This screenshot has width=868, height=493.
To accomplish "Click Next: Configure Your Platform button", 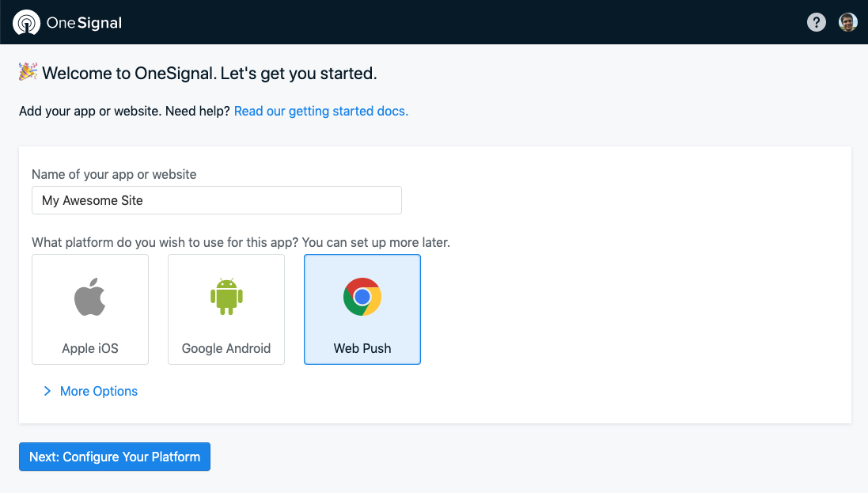I will pos(115,457).
